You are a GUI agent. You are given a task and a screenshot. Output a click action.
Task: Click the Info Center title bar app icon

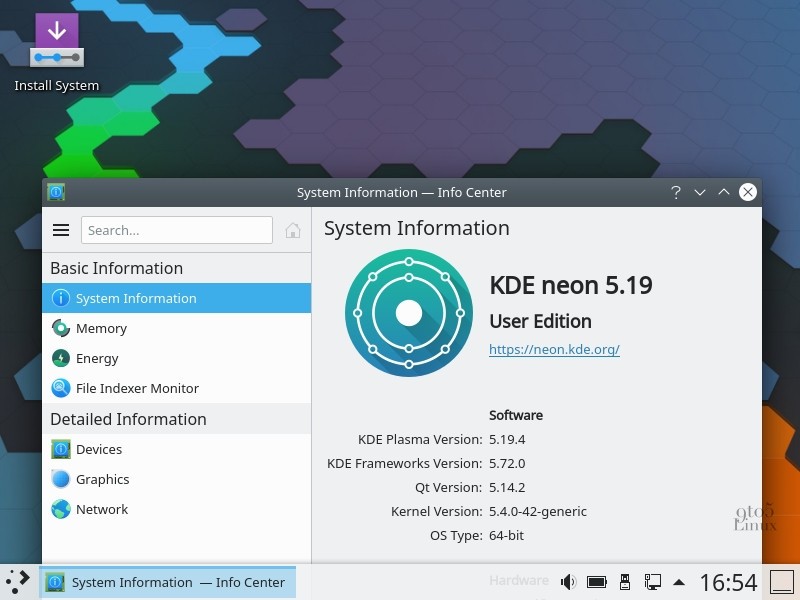click(x=56, y=192)
